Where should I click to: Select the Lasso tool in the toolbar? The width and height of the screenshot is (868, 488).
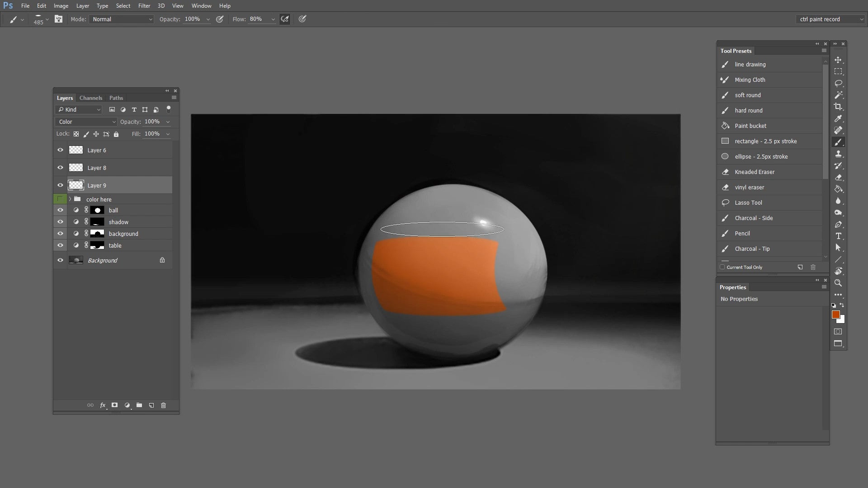[839, 84]
